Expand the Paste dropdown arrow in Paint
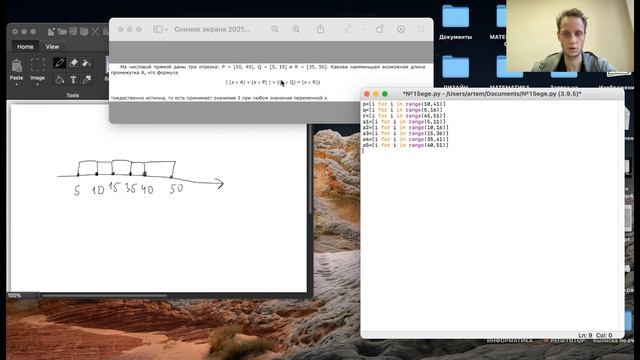Viewport: 640px width, 360px height. (16, 84)
